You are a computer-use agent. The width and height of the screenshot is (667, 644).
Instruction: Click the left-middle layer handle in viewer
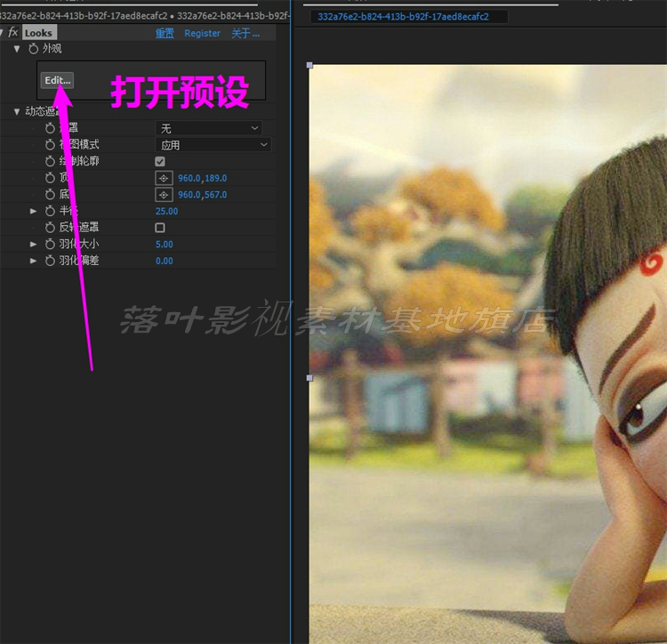[x=309, y=378]
